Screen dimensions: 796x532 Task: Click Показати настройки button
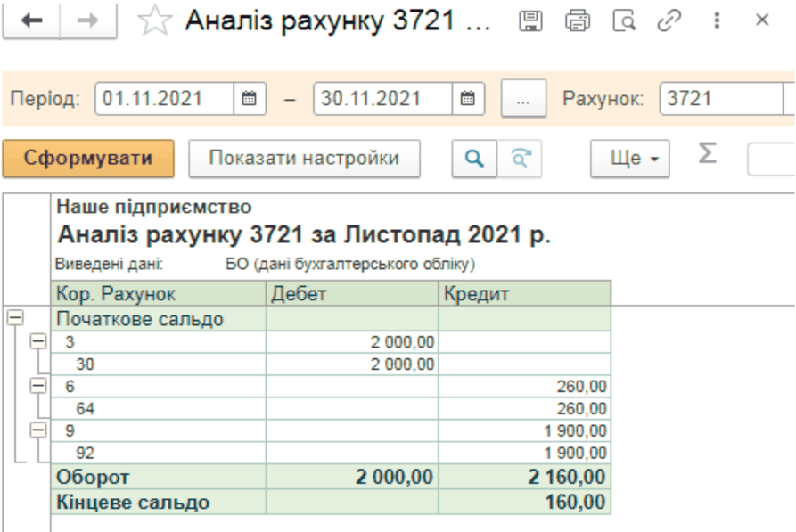click(x=304, y=159)
